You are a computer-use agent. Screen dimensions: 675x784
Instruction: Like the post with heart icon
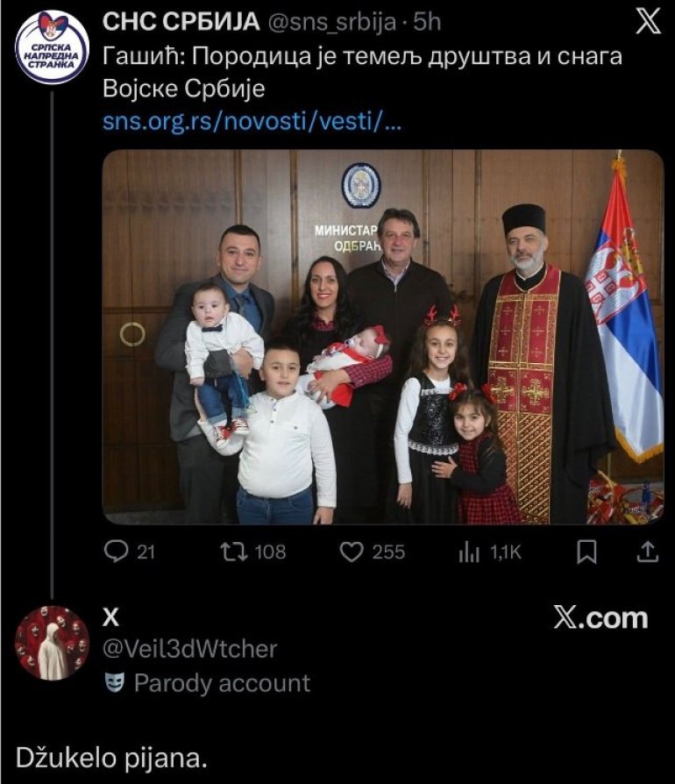352,552
